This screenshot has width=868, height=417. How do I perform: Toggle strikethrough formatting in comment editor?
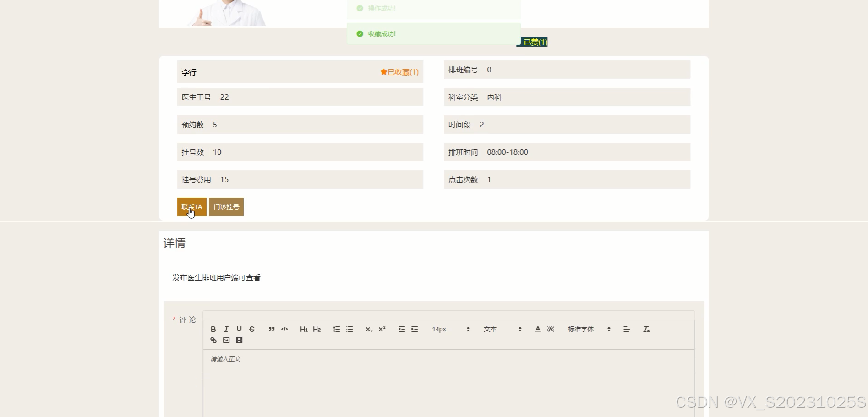252,329
